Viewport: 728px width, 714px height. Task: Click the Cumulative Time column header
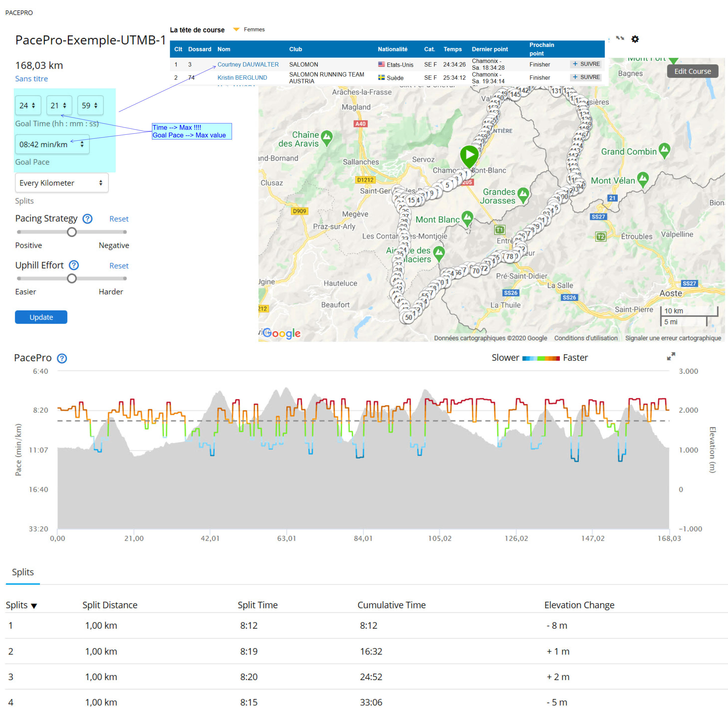[392, 605]
